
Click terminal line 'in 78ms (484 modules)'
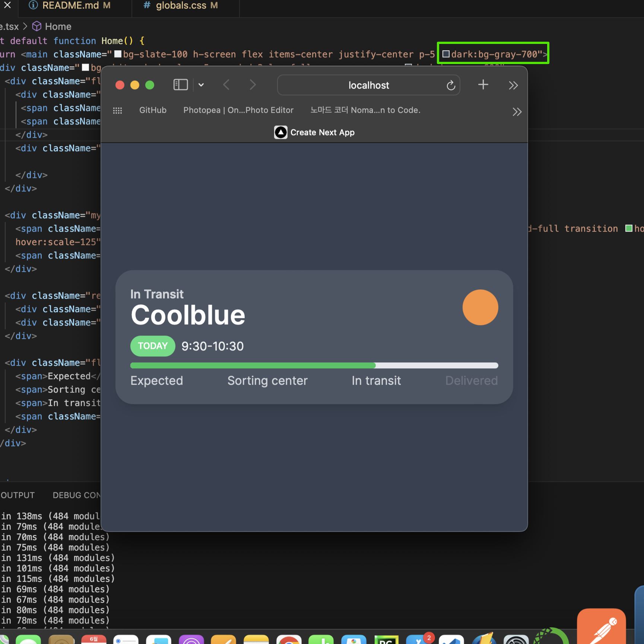pos(55,620)
